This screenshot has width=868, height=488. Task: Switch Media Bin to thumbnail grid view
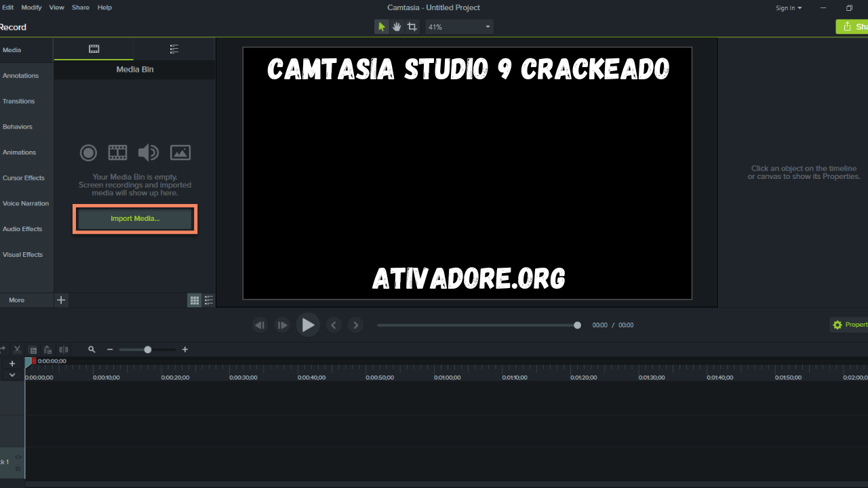[x=195, y=300]
